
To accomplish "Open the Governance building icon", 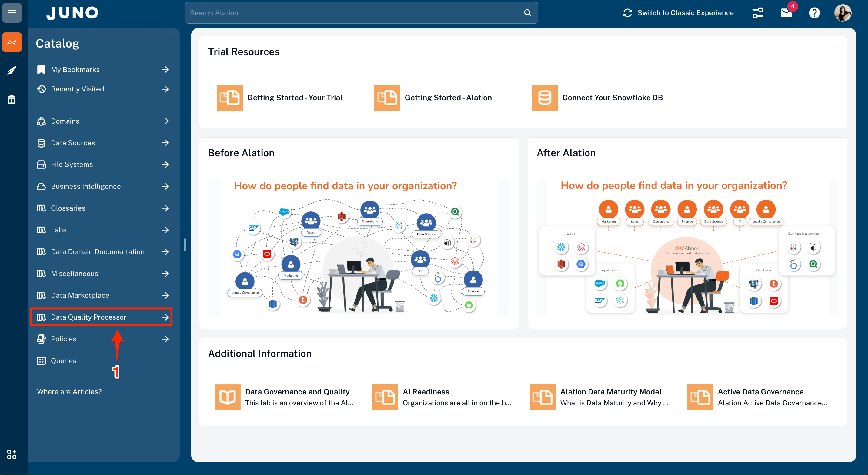I will (12, 99).
